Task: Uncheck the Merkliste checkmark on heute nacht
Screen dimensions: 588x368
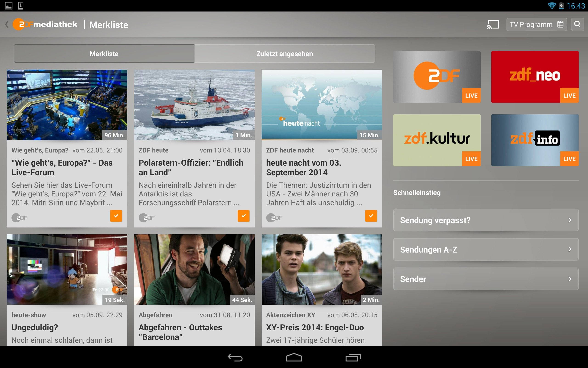Action: click(x=371, y=216)
